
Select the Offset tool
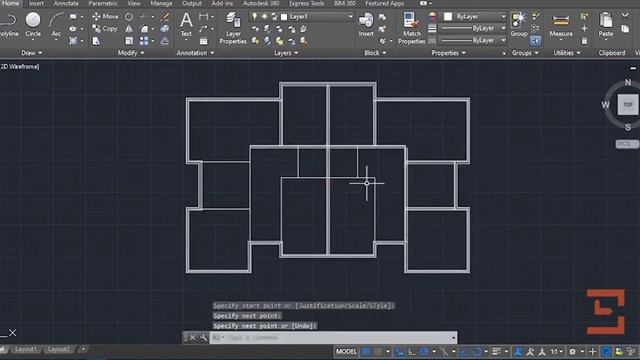click(x=165, y=41)
